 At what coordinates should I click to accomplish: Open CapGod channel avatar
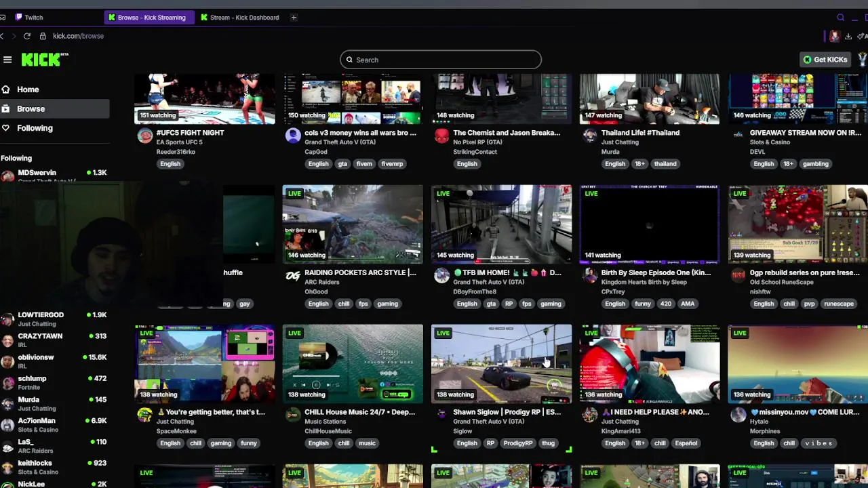pyautogui.click(x=293, y=136)
